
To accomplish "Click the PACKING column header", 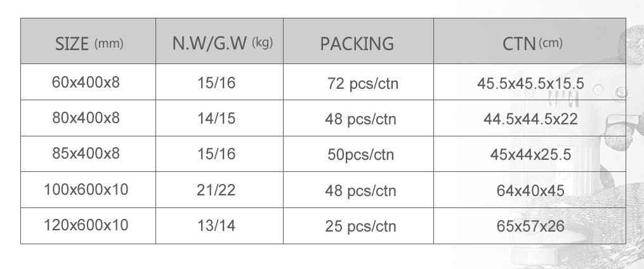I will click(x=358, y=41).
